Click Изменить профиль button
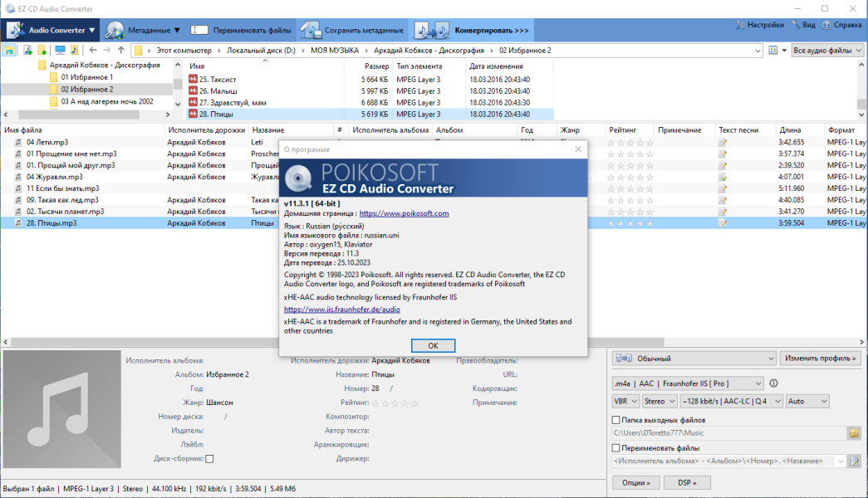868x498 pixels. [x=820, y=358]
